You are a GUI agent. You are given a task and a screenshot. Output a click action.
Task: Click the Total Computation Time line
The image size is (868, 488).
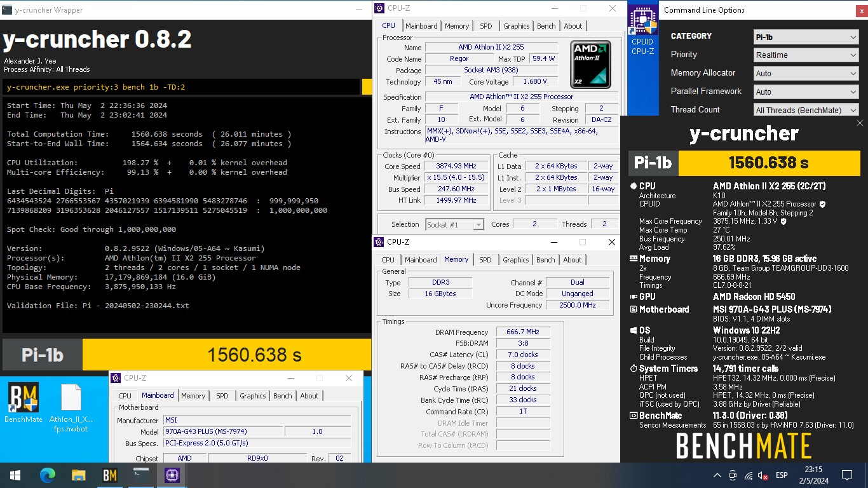click(x=149, y=134)
